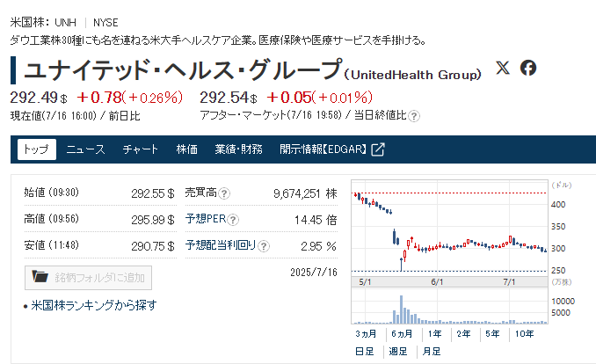The height and width of the screenshot is (364, 596).
Task: Click the +0.05(+0.01%) after-market change
Action: click(319, 98)
